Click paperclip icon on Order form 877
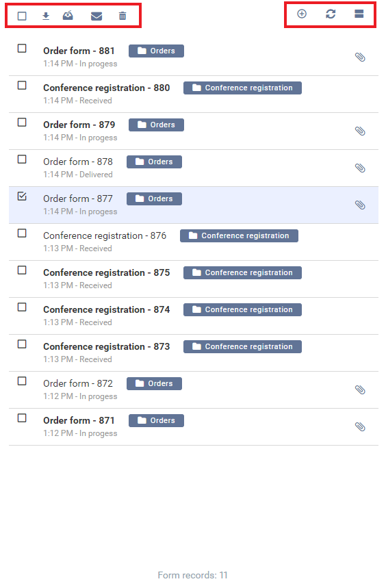 (x=360, y=205)
